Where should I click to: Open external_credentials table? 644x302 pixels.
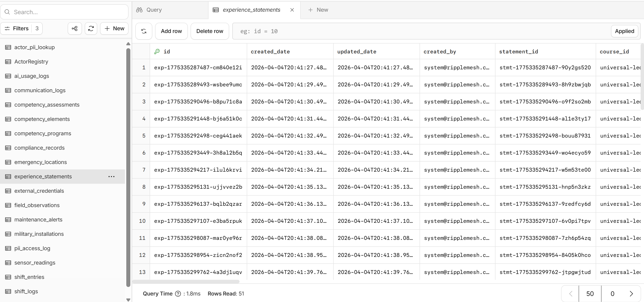point(62,191)
